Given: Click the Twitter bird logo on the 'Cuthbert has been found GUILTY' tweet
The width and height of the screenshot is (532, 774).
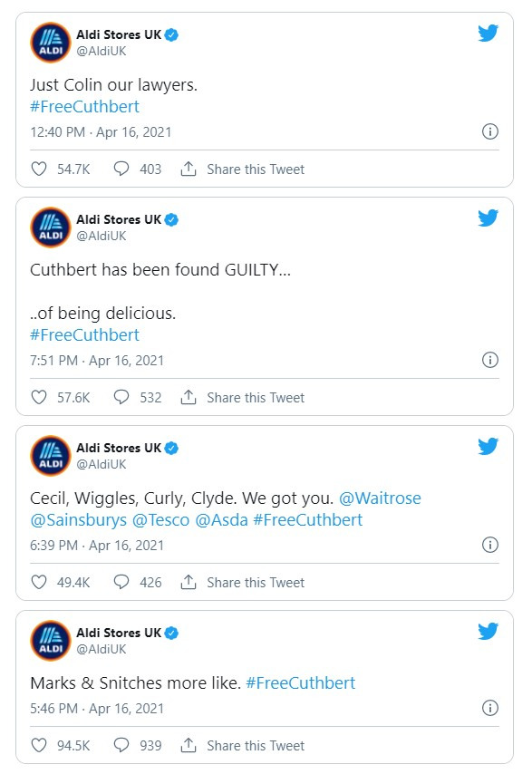Looking at the screenshot, I should (488, 218).
